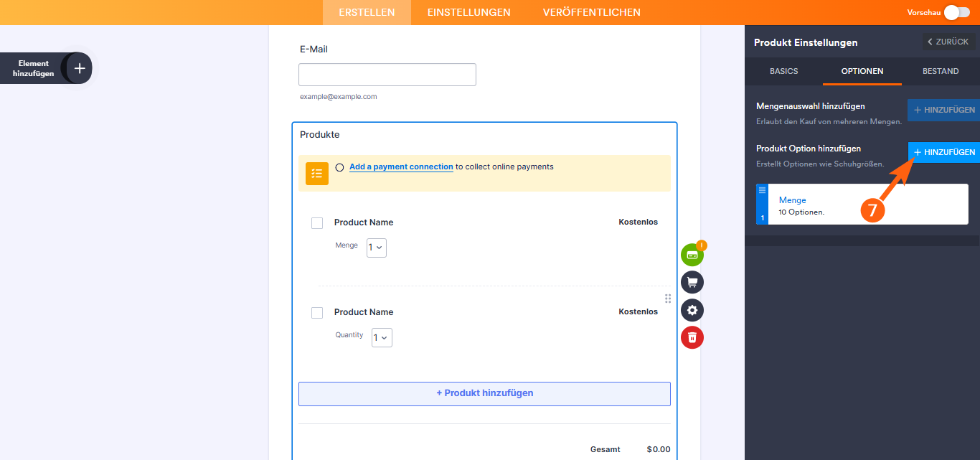This screenshot has height=460, width=980.
Task: Click the '10 Optionen.' text
Action: [801, 212]
